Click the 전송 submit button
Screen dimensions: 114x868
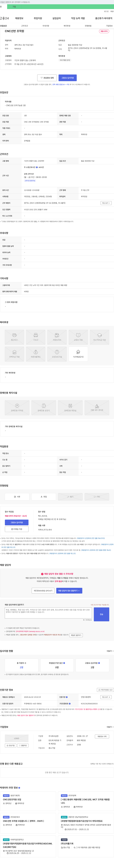pos(102,614)
